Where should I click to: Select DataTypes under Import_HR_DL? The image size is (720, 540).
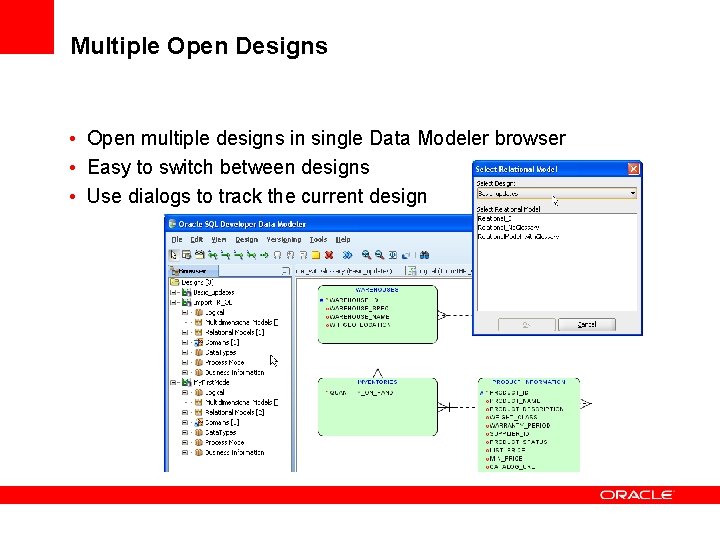tap(220, 353)
